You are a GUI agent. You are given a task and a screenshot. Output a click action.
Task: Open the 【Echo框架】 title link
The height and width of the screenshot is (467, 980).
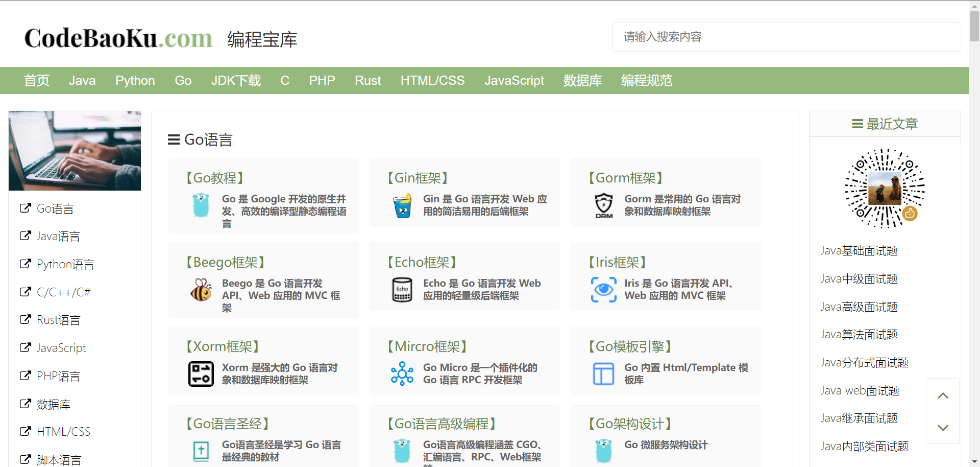[x=422, y=262]
